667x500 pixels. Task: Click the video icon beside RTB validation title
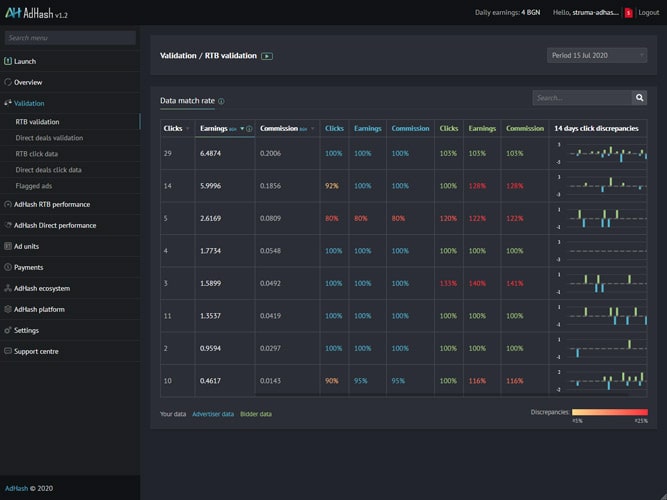(267, 56)
